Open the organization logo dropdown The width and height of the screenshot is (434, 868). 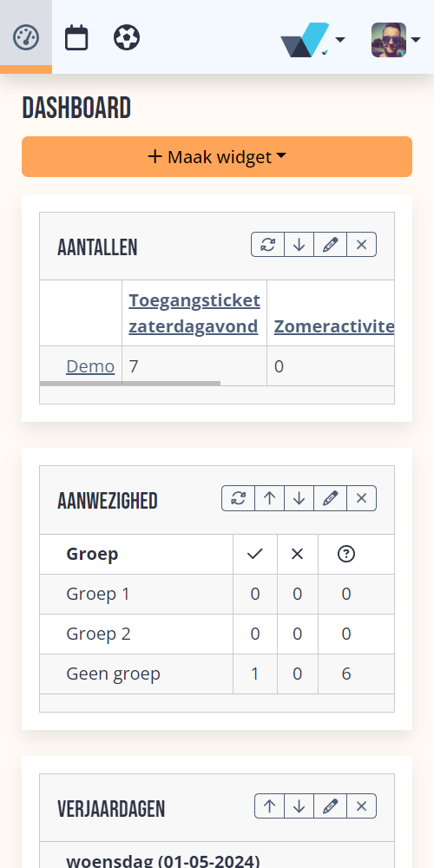(x=312, y=40)
